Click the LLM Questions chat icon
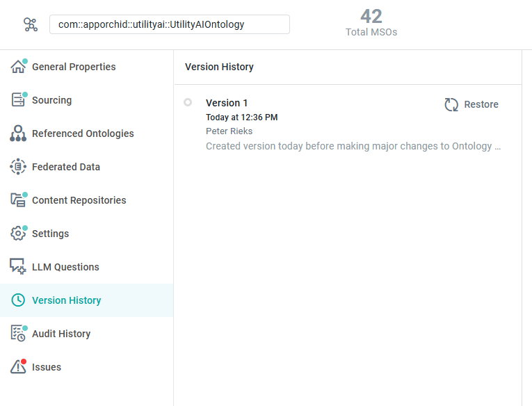This screenshot has height=406, width=532. pyautogui.click(x=18, y=267)
